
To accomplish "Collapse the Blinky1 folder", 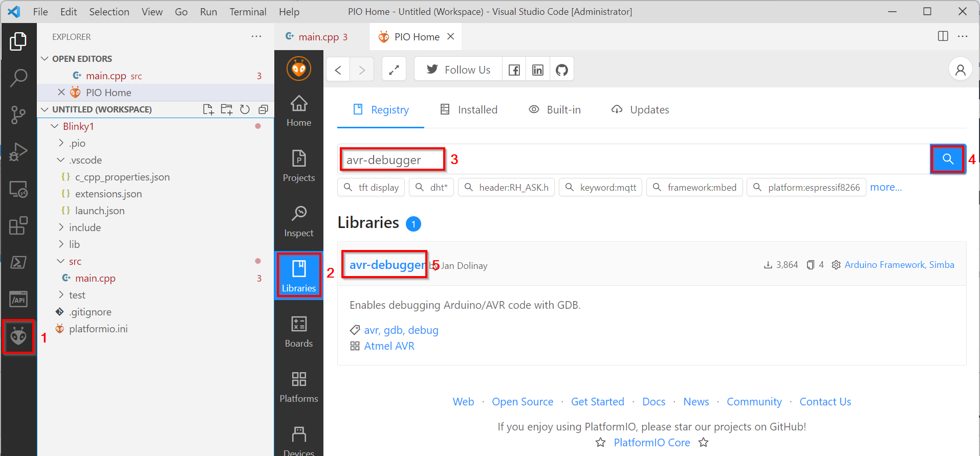I will [55, 126].
